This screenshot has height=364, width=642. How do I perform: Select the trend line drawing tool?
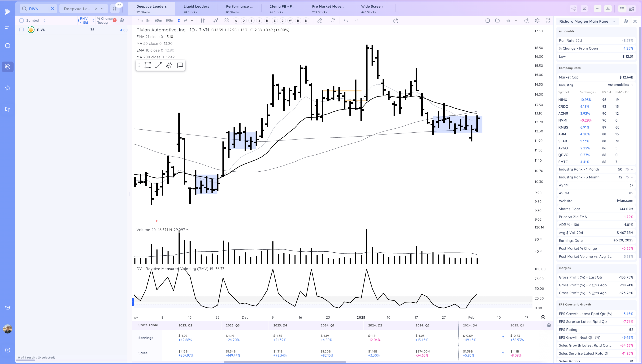pyautogui.click(x=158, y=65)
